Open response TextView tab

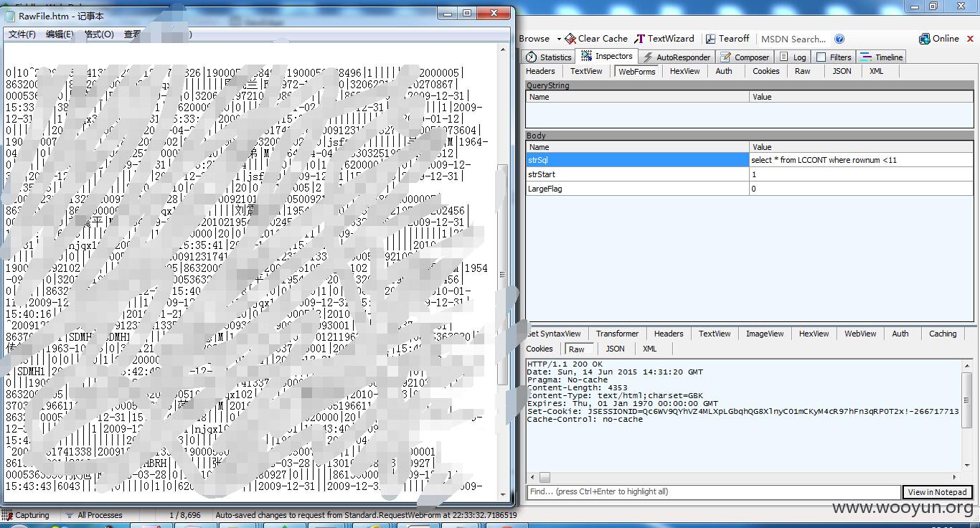point(715,334)
